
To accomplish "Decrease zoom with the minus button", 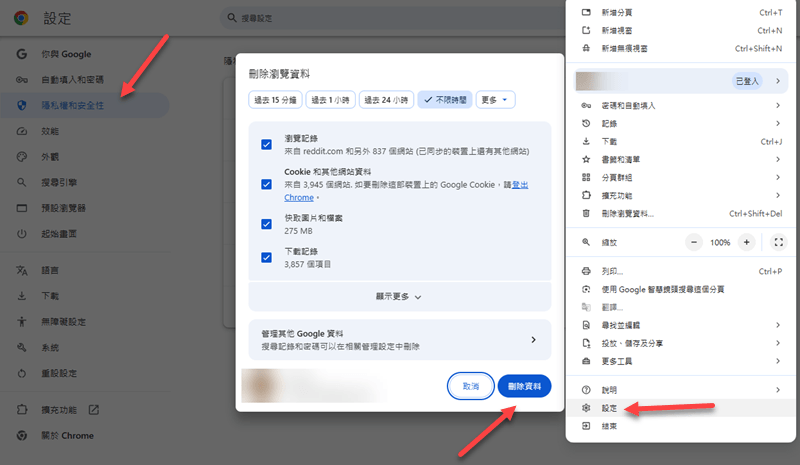I will click(x=694, y=242).
